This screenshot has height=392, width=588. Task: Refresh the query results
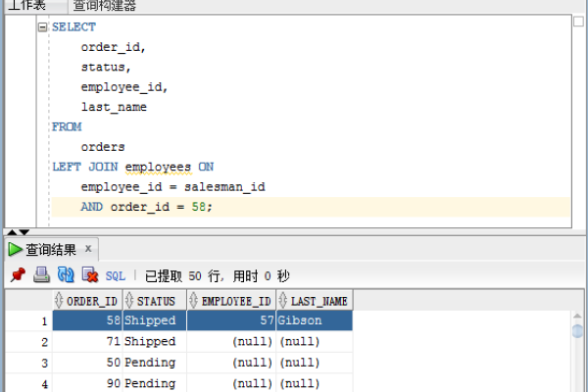coord(66,275)
